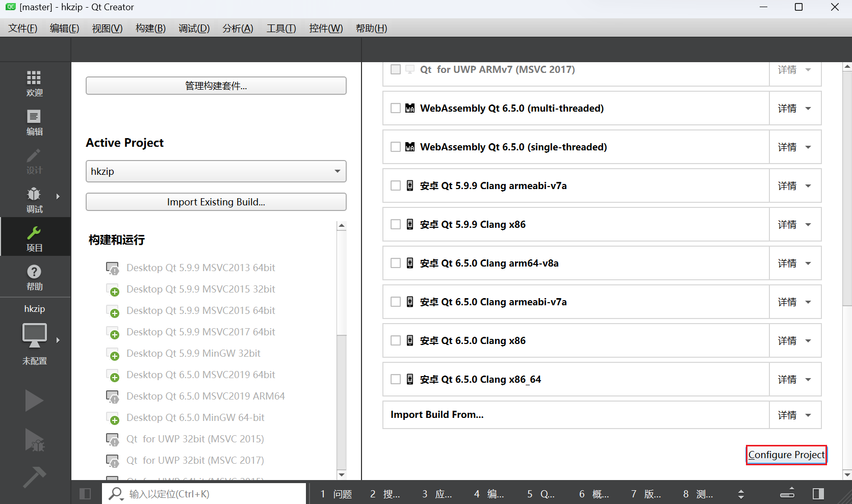Viewport: 852px width, 504px height.
Task: Select the Projects mode wrench icon
Action: coord(34,232)
